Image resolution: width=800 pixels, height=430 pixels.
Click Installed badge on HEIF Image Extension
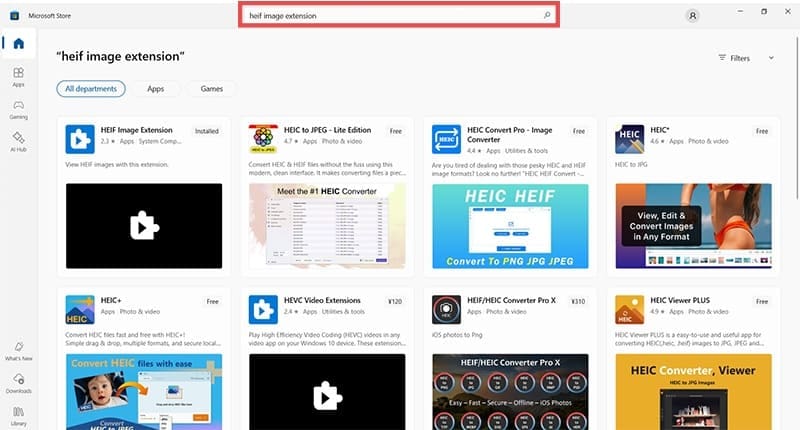(207, 131)
